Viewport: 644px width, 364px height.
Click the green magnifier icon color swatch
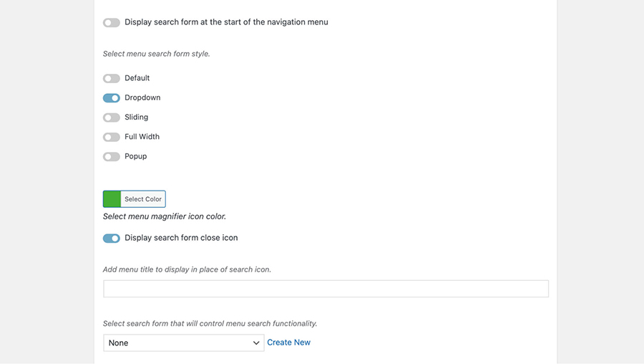pyautogui.click(x=112, y=199)
